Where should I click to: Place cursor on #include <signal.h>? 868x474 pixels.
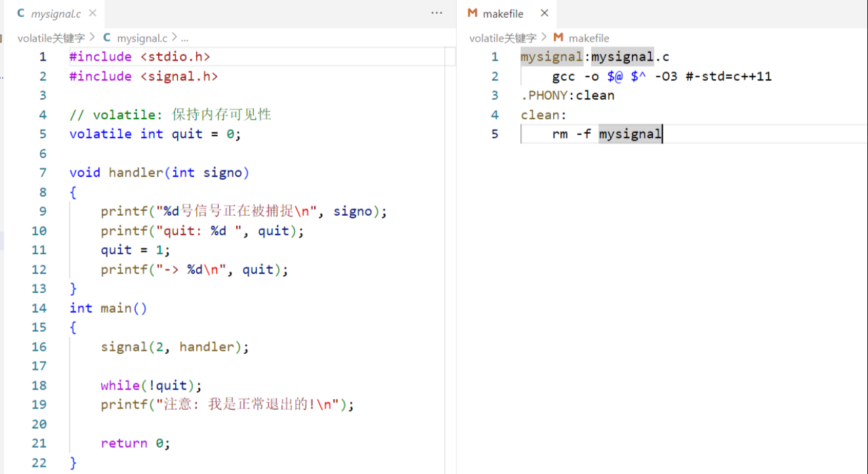coord(144,76)
